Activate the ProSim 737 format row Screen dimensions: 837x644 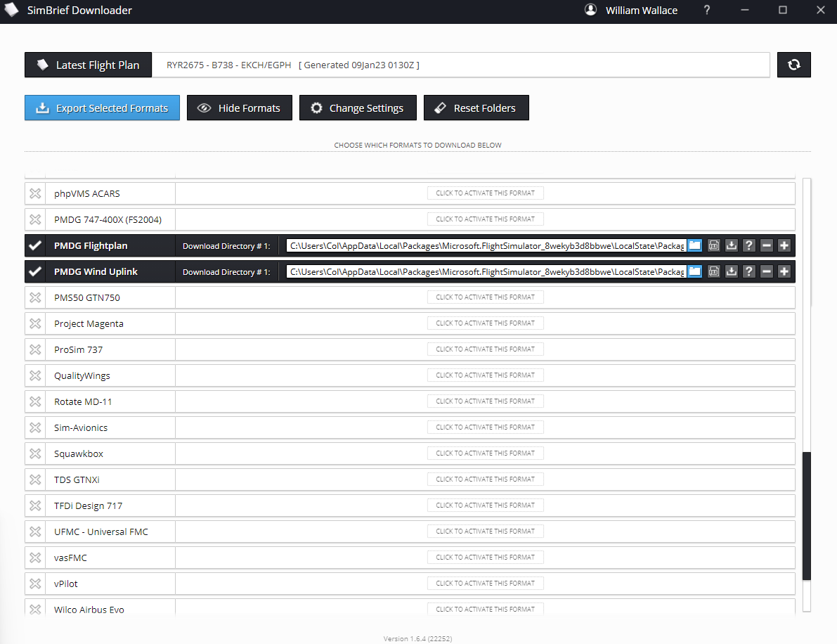[485, 349]
